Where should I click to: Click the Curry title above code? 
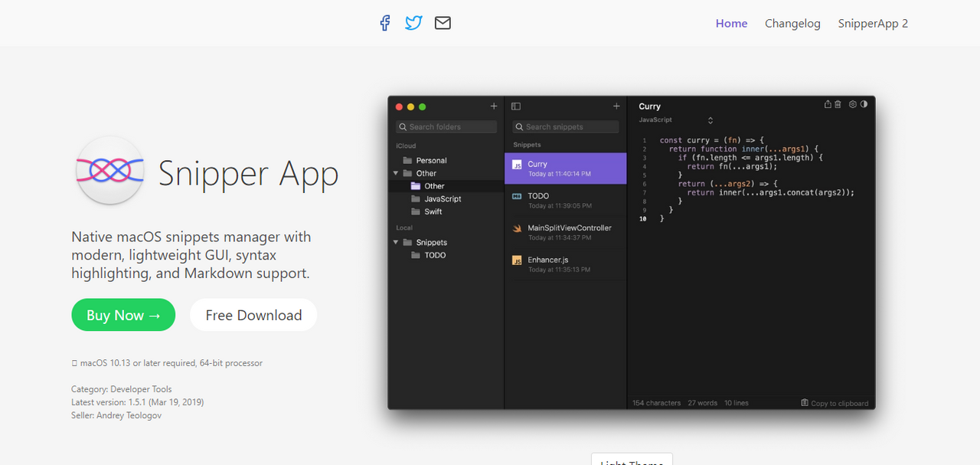point(649,106)
